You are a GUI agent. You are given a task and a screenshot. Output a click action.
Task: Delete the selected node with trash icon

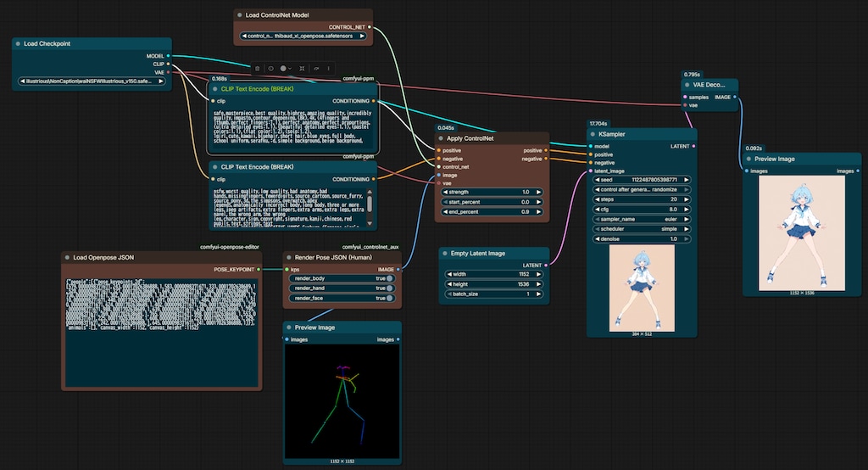coord(258,69)
